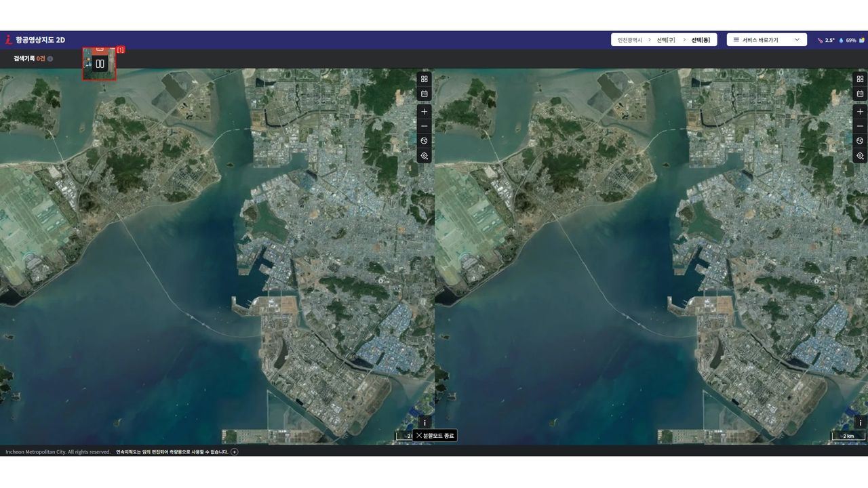Open the 선택[구] district selector
868x488 pixels.
pos(665,40)
